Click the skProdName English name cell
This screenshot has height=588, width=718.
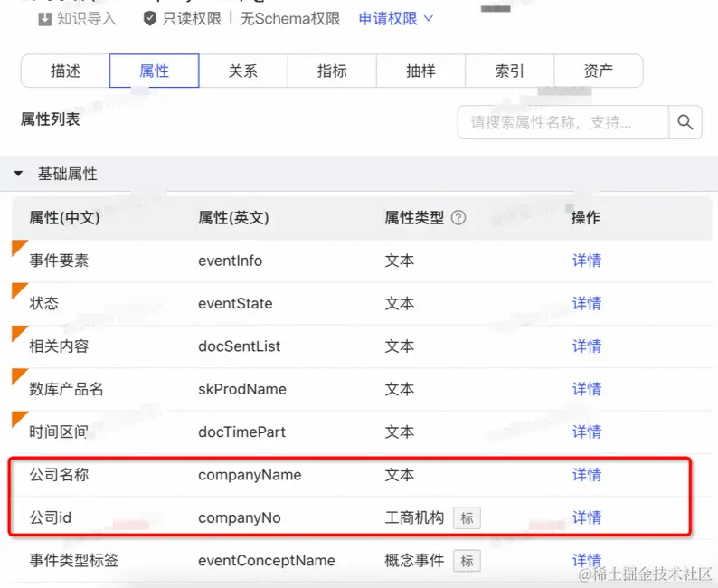click(x=242, y=389)
